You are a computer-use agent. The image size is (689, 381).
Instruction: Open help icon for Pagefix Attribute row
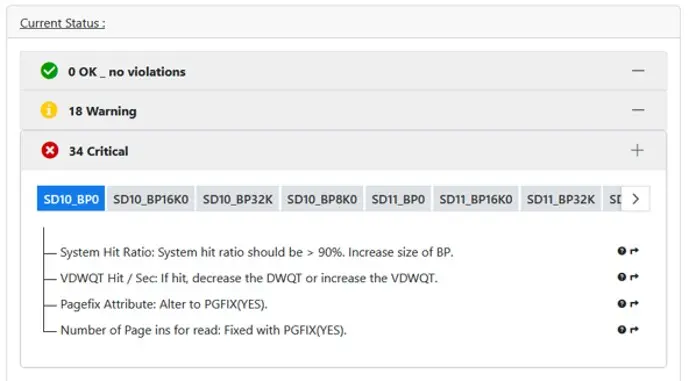(x=621, y=304)
